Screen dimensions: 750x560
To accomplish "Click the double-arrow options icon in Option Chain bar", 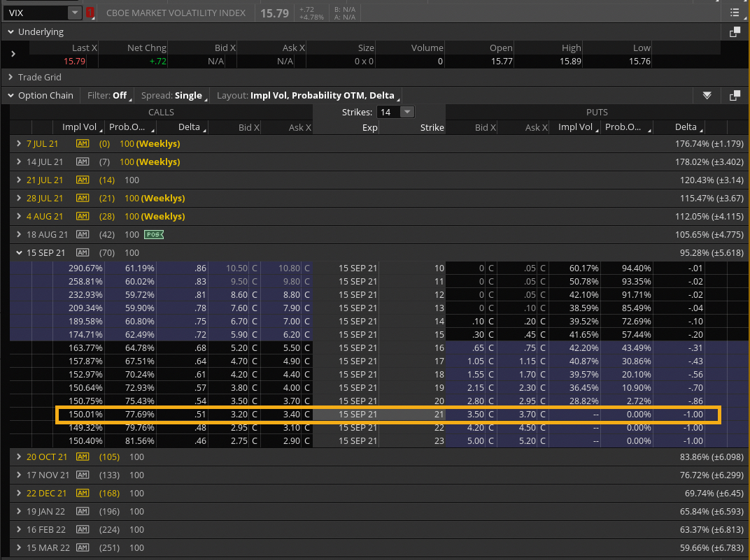I will click(x=707, y=96).
